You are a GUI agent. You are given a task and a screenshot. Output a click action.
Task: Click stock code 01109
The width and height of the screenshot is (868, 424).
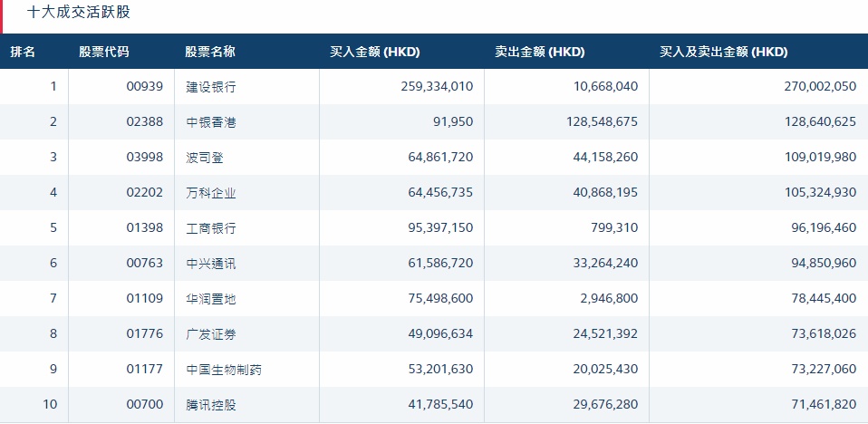145,298
